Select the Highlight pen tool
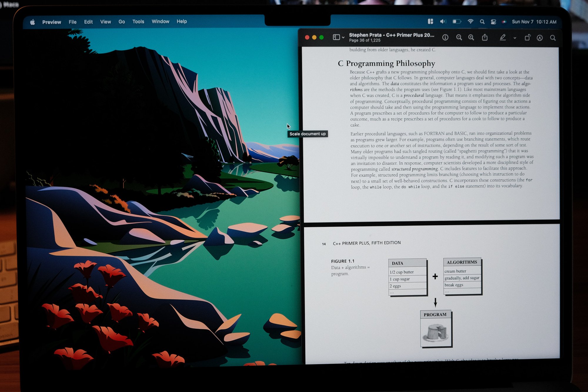Image resolution: width=588 pixels, height=392 pixels. pos(503,38)
